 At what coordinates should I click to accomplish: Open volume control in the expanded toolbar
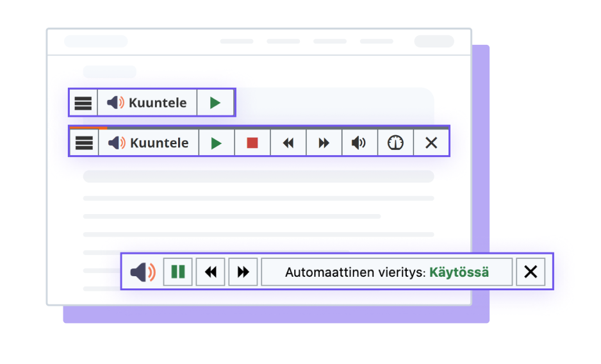pyautogui.click(x=359, y=143)
